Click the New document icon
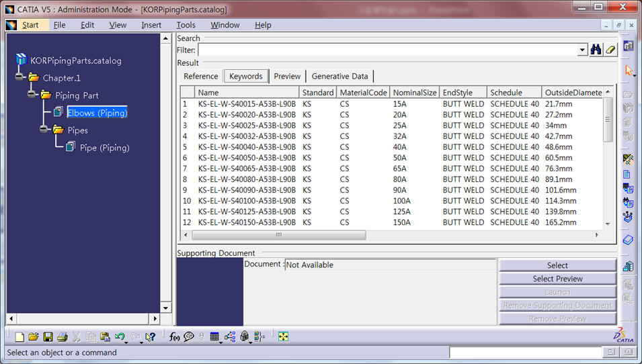This screenshot has width=642, height=364. pos(19,336)
